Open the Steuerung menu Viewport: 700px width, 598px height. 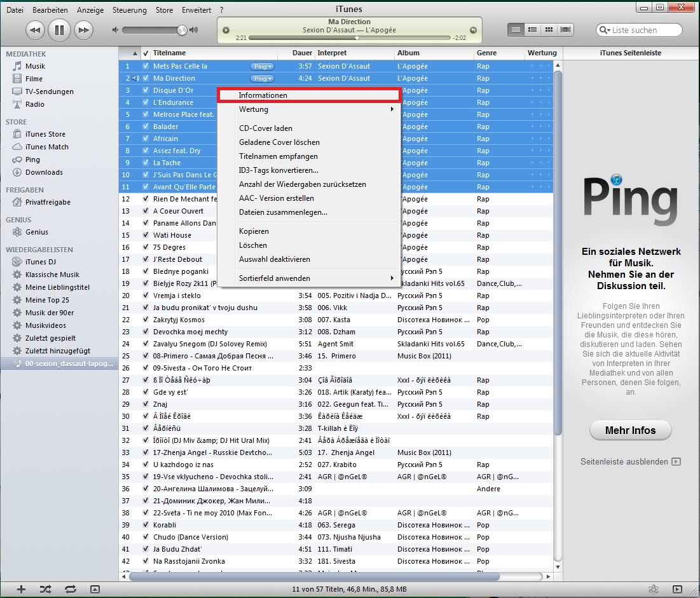tap(128, 10)
